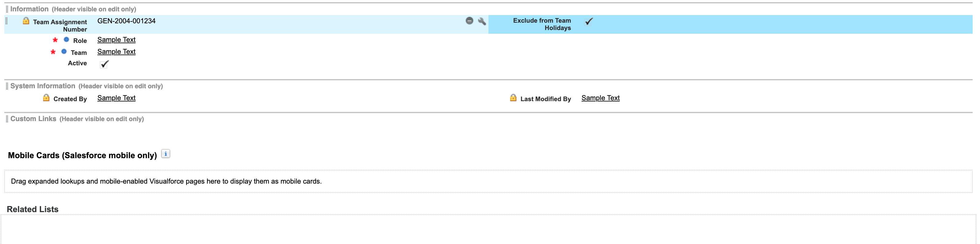980x244 pixels.
Task: Click the blue dot icon next to Team
Action: pyautogui.click(x=64, y=51)
